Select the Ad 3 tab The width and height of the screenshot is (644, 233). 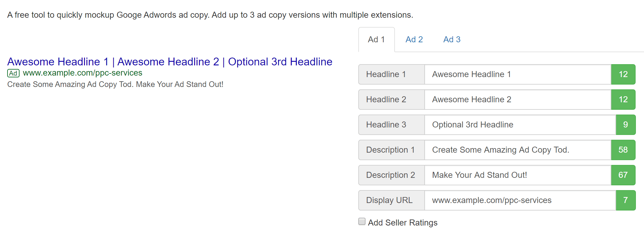(x=452, y=40)
